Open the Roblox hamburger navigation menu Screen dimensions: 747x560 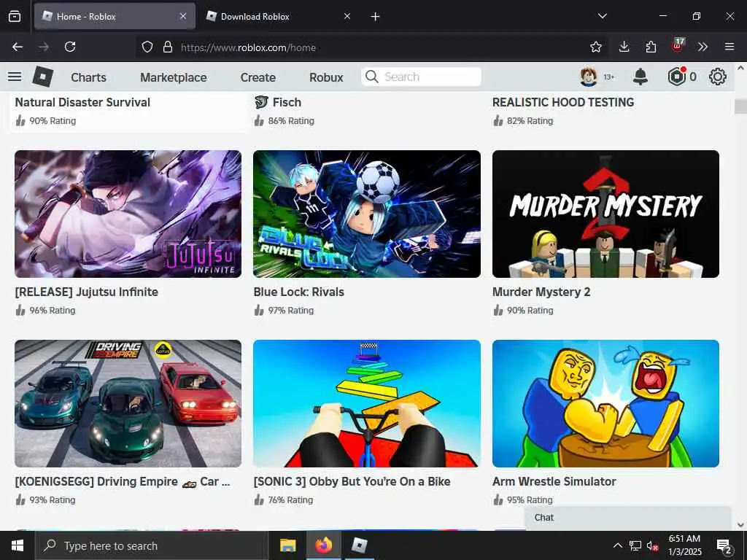click(15, 77)
